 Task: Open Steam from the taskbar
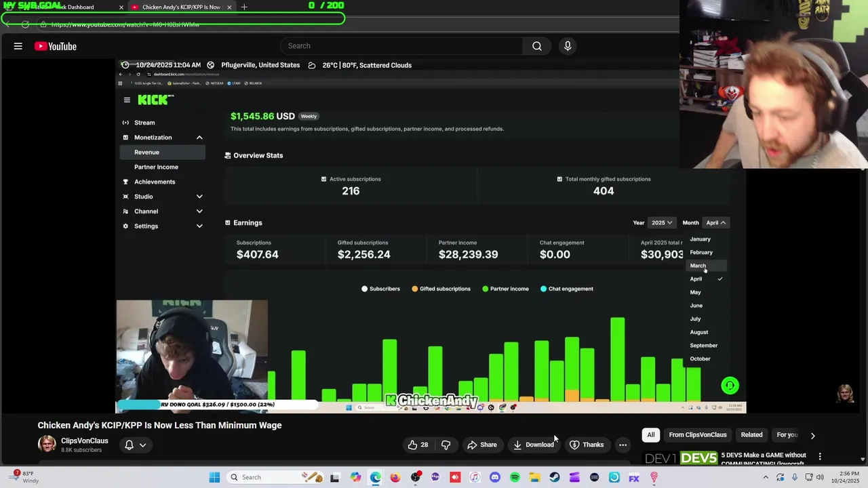coord(555,477)
